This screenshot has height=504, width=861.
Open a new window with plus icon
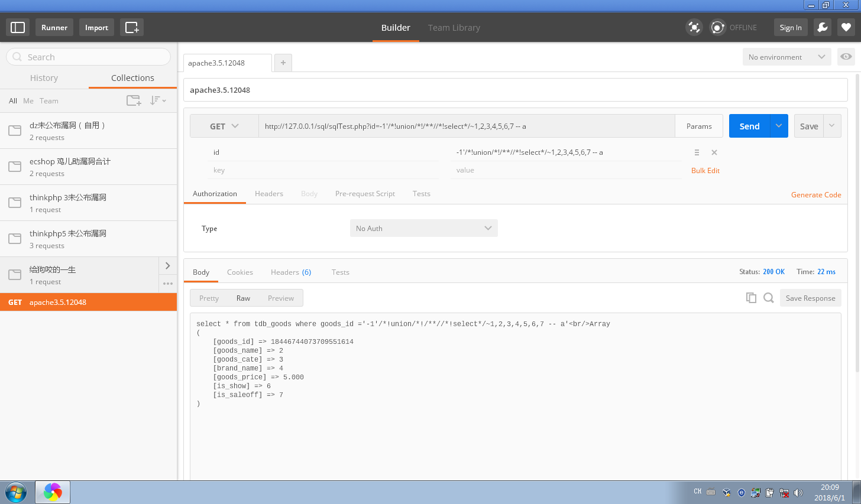(x=132, y=27)
